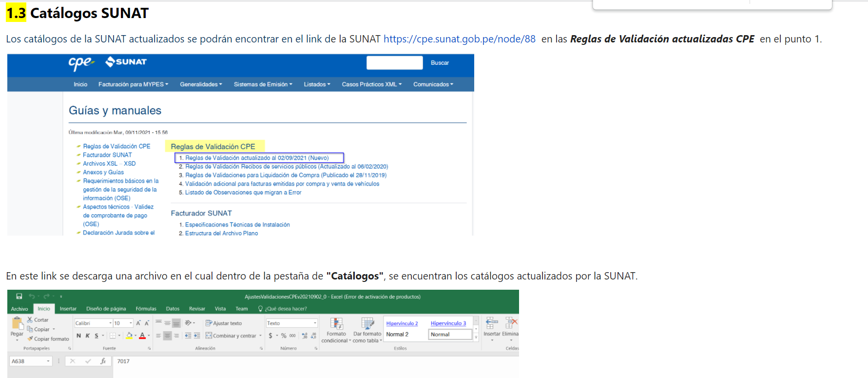The image size is (868, 378).
Task: Expand the Combinar y centrar dropdown arrow
Action: coord(260,336)
